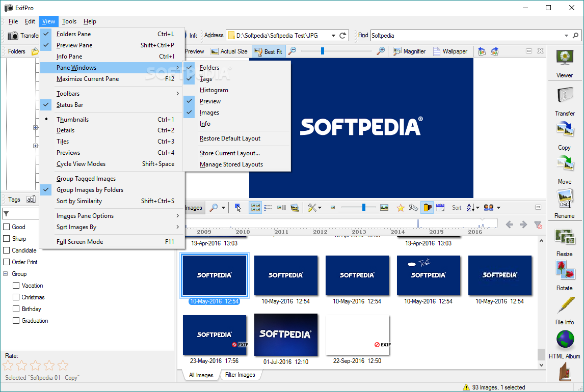Open the Address path dropdown
The height and width of the screenshot is (392, 584).
coord(333,35)
